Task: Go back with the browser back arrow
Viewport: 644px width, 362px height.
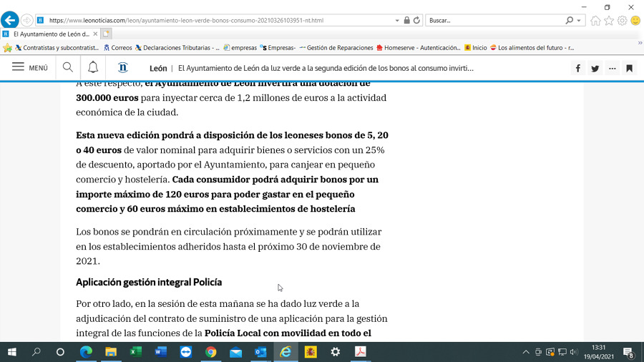Action: coord(10,20)
